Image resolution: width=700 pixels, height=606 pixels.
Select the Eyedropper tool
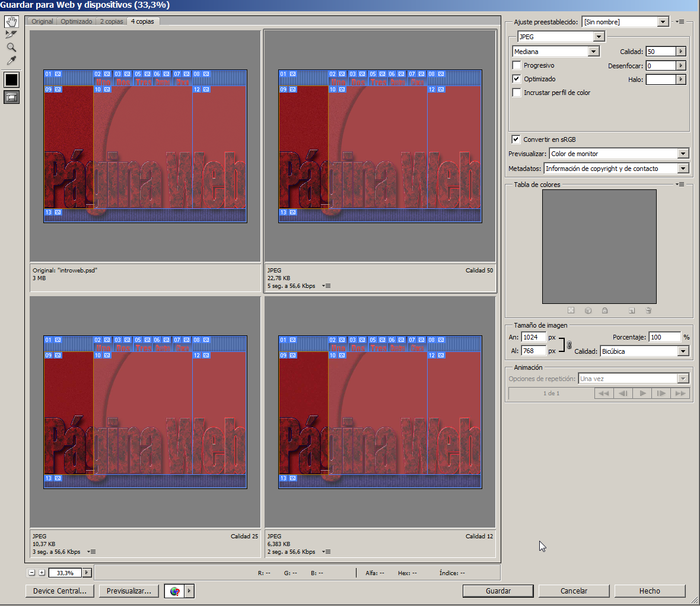click(11, 61)
